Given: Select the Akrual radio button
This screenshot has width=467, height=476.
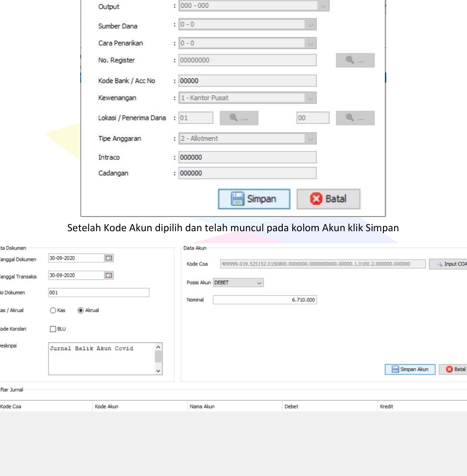Looking at the screenshot, I should [x=81, y=310].
